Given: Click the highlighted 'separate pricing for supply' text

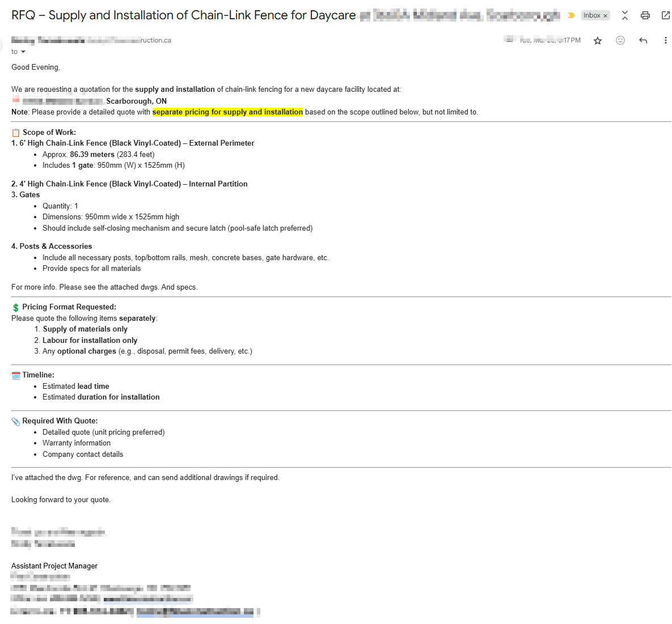Looking at the screenshot, I should pyautogui.click(x=227, y=112).
